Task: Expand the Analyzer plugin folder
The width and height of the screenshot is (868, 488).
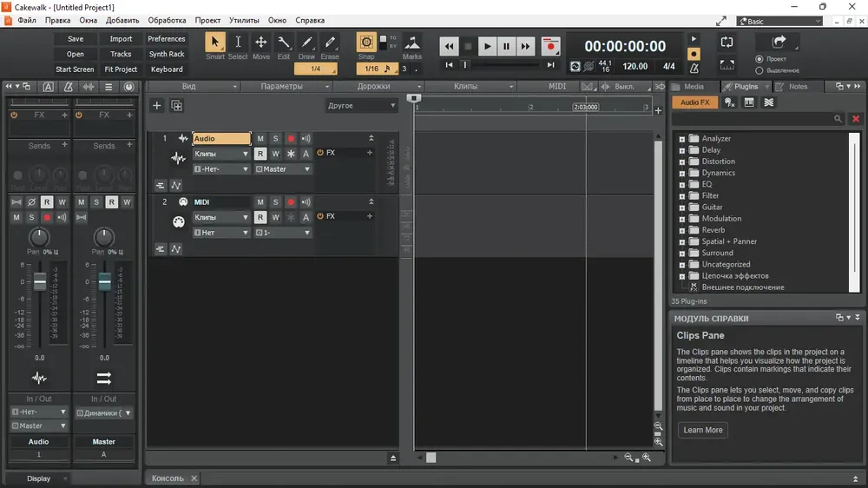Action: point(682,139)
